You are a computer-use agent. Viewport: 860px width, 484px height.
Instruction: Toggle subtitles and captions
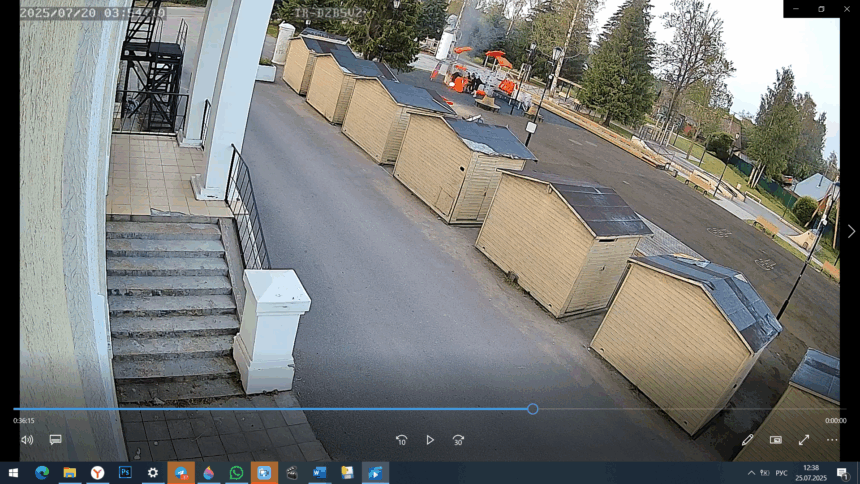56,440
